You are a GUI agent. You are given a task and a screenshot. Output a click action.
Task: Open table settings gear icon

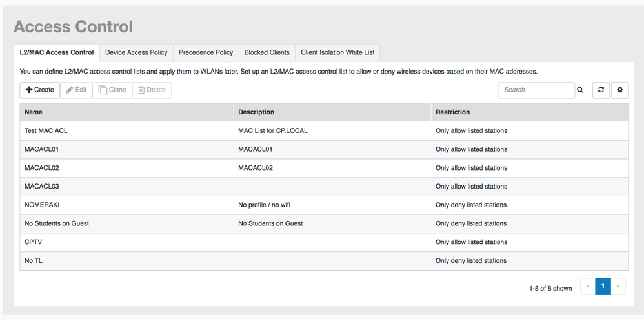pos(620,90)
